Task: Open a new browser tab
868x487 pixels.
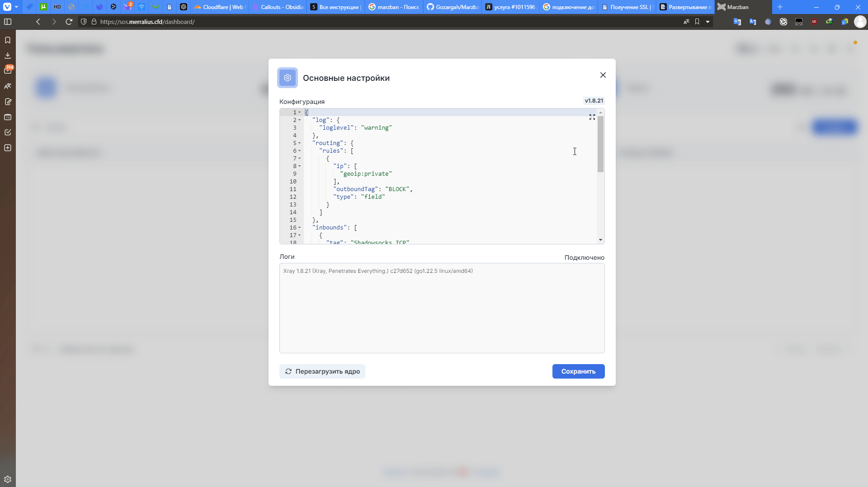Action: point(780,7)
